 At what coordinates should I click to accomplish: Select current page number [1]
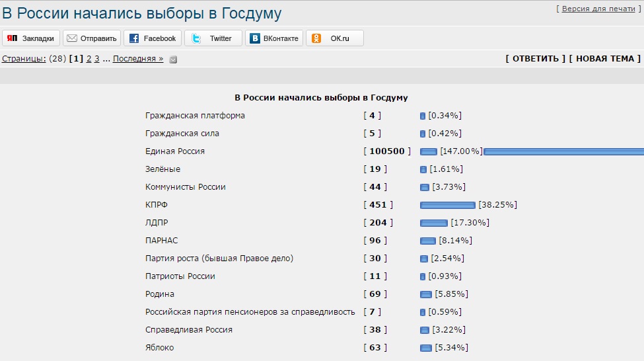tap(76, 59)
